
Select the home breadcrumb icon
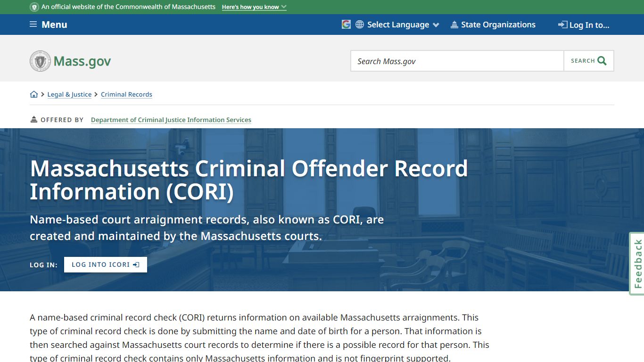pos(34,94)
